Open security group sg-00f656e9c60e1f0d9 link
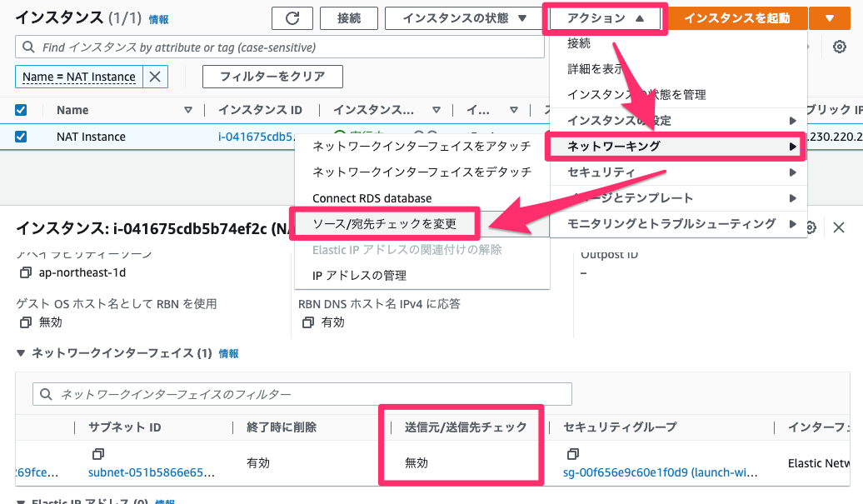 tap(660, 472)
